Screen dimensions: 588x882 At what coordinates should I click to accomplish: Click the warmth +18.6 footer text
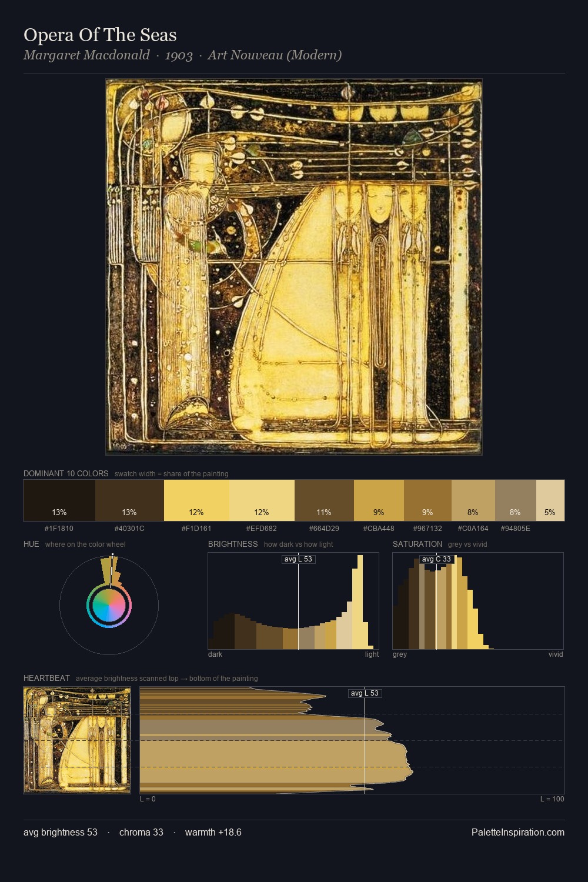213,832
